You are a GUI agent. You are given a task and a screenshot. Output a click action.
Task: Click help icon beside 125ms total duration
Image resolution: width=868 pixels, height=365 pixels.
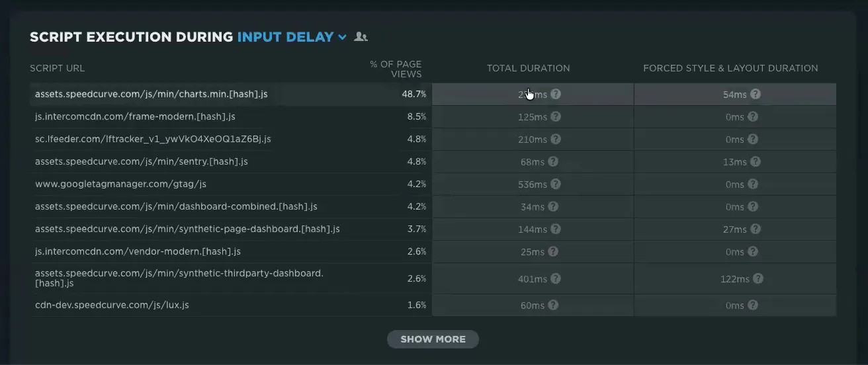point(556,117)
